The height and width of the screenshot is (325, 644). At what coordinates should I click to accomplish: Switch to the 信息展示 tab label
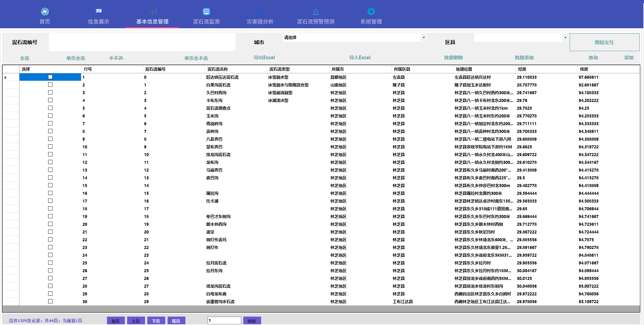(99, 22)
